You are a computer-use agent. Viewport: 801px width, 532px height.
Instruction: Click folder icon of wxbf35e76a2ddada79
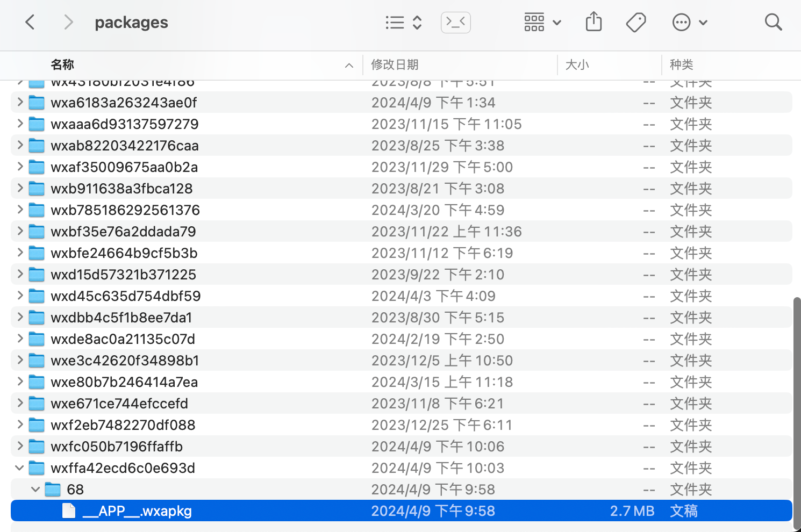point(37,232)
